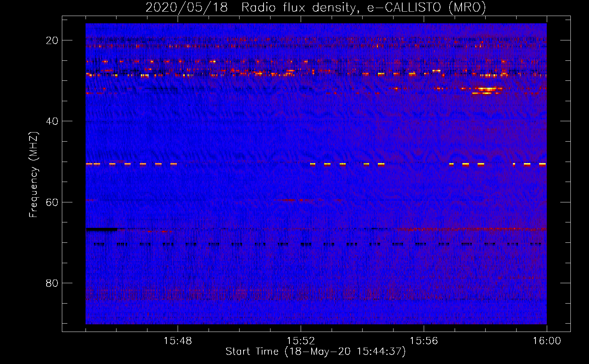The height and width of the screenshot is (364, 589).
Task: Click the 20 MHz frequency tick label
Action: pyautogui.click(x=52, y=40)
